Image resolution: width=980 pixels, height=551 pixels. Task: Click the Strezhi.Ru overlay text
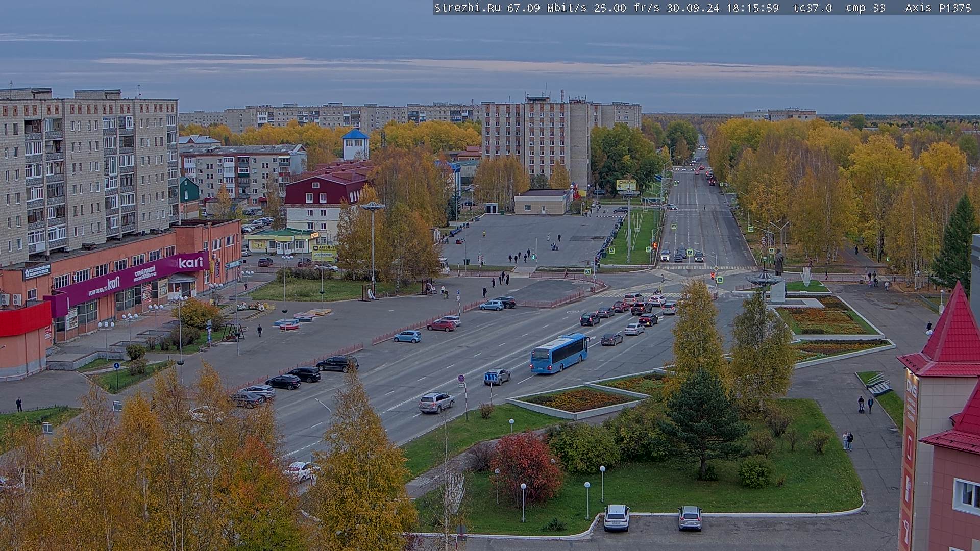467,8
